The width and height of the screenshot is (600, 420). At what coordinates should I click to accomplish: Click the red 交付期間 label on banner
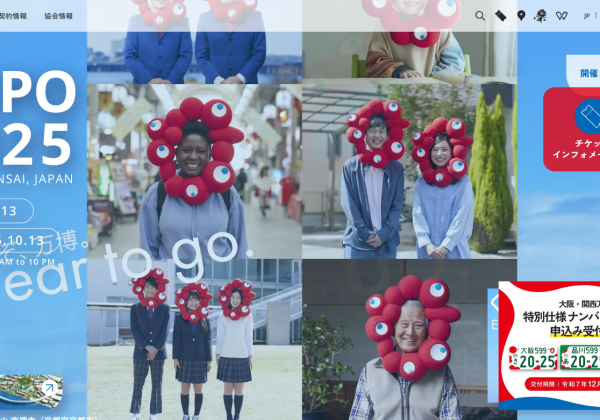pos(562,384)
